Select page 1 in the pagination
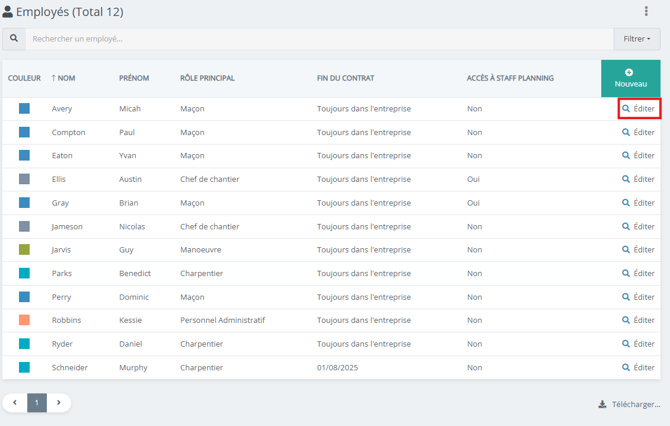 (x=37, y=403)
